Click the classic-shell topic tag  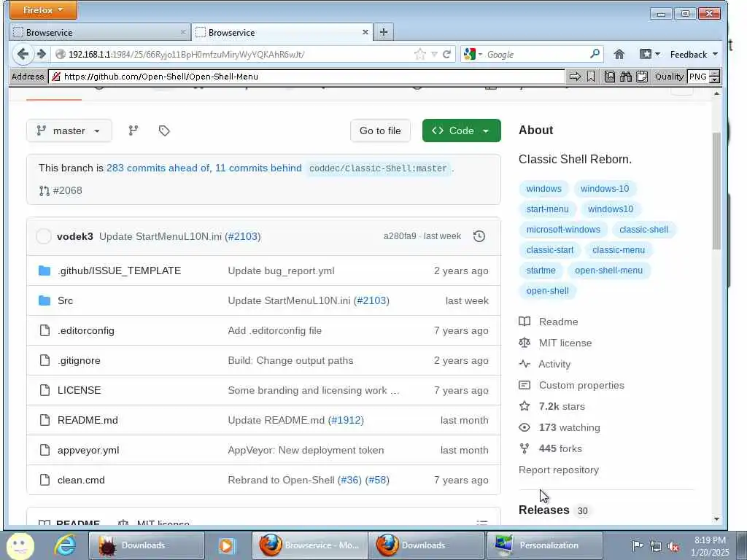(643, 230)
